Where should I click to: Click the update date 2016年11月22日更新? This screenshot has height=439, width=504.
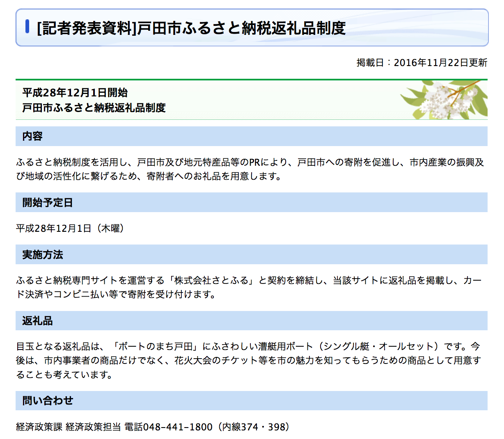(440, 63)
